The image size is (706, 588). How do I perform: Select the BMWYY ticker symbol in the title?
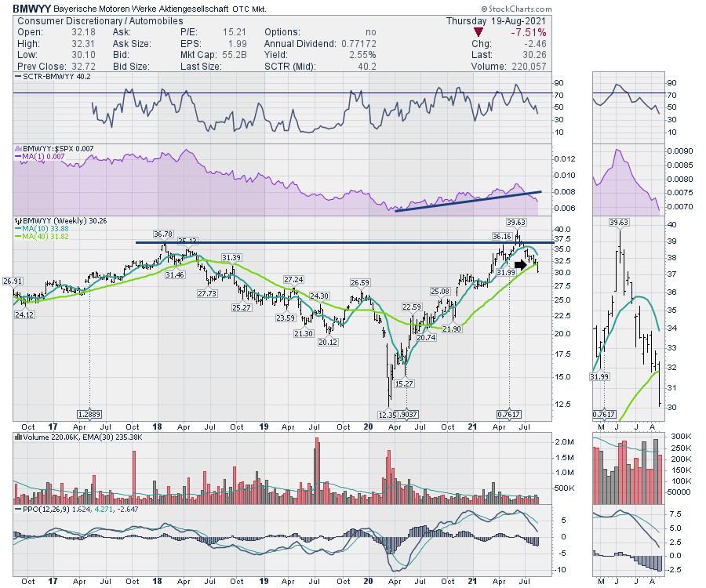pos(31,9)
